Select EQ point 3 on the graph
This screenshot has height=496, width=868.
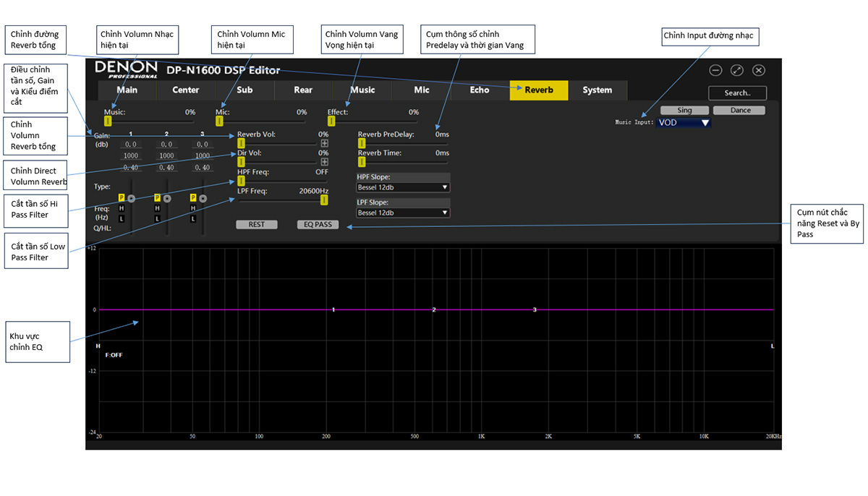(535, 309)
